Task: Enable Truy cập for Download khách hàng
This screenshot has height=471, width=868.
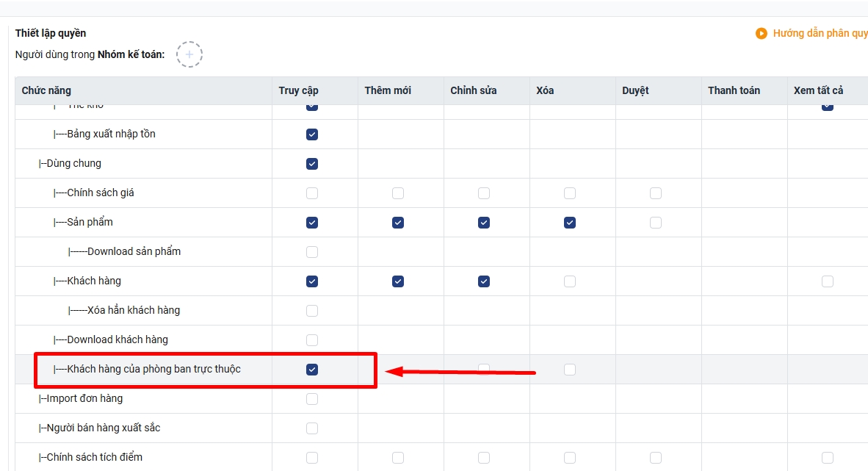Action: click(312, 340)
